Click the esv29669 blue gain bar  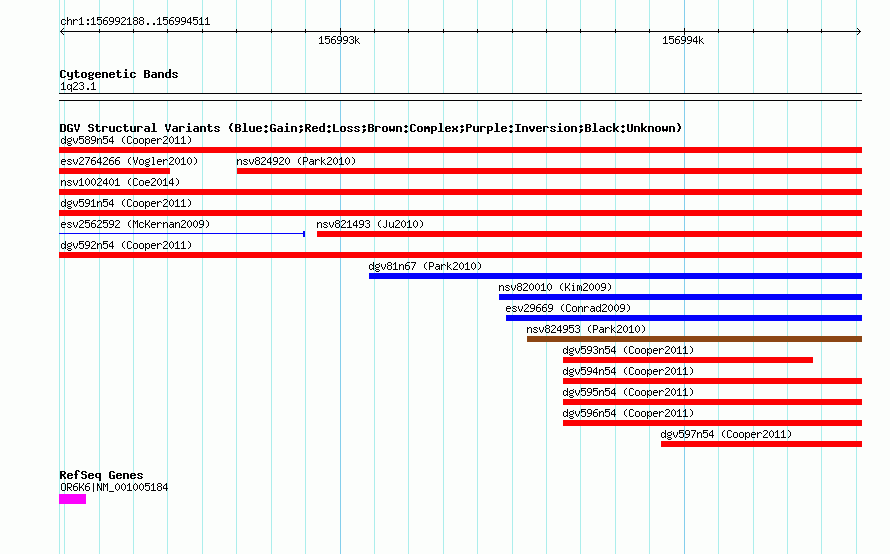click(x=684, y=318)
